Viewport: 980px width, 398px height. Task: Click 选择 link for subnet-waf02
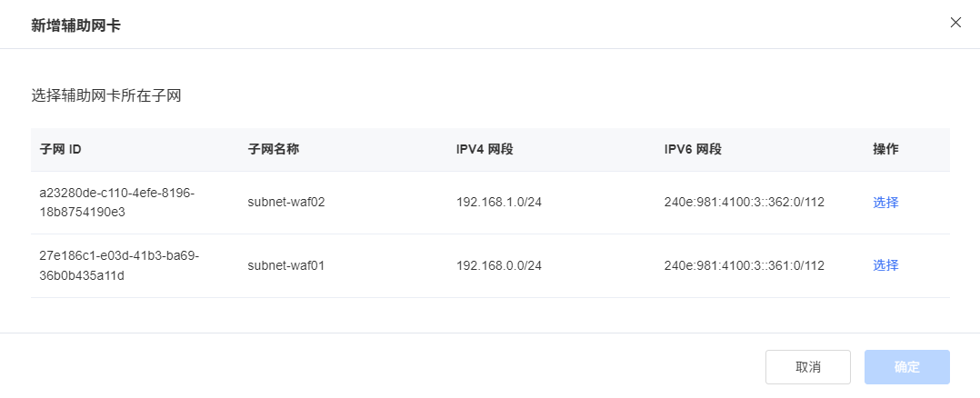point(885,203)
